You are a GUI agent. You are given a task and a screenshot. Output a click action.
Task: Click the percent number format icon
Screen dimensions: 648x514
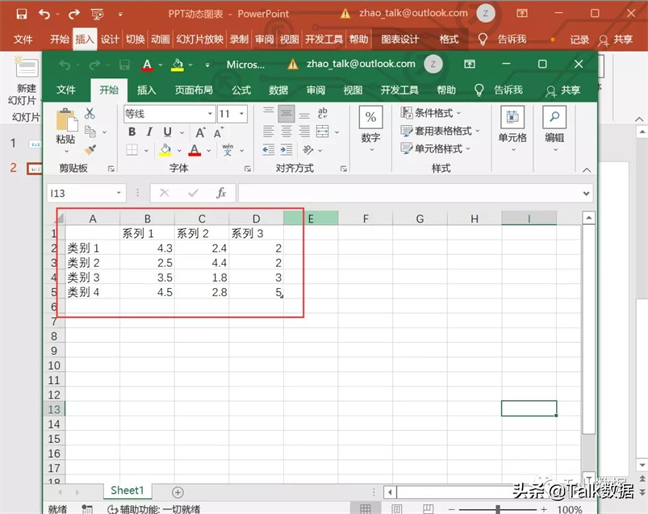tap(370, 118)
